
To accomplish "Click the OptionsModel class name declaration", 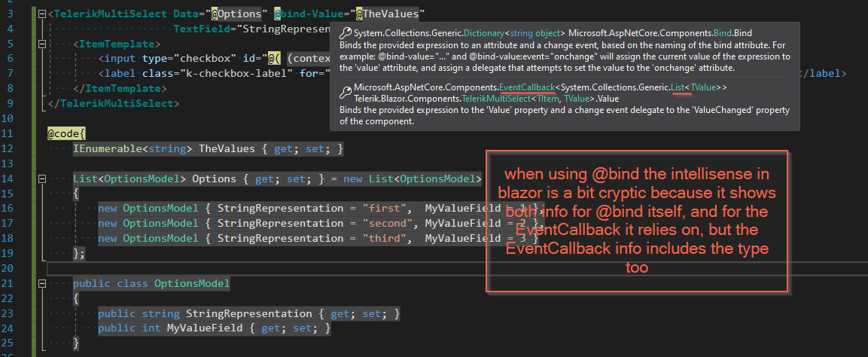I will point(192,283).
